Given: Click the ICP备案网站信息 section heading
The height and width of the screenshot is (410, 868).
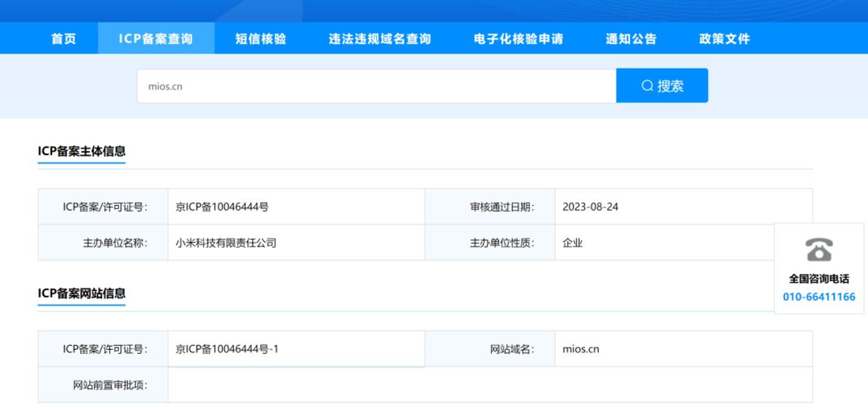Looking at the screenshot, I should pos(82,293).
